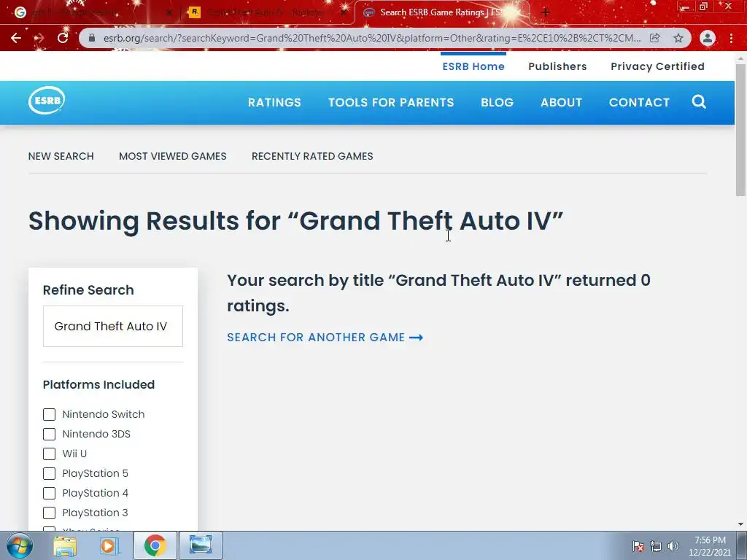The image size is (747, 560).
Task: Open the CONTACT menu item
Action: (639, 102)
